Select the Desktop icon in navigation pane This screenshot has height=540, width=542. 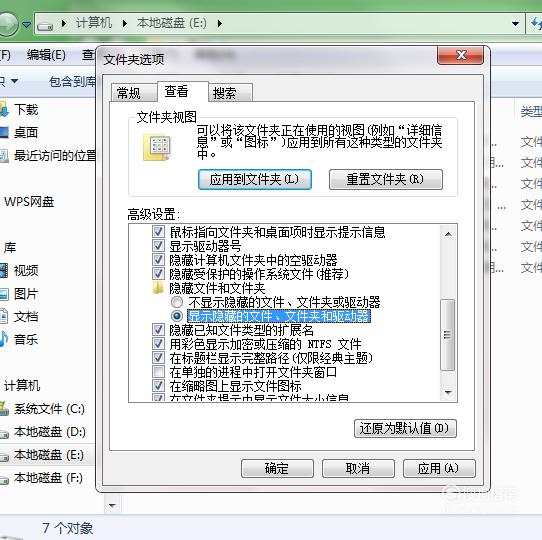click(3, 132)
